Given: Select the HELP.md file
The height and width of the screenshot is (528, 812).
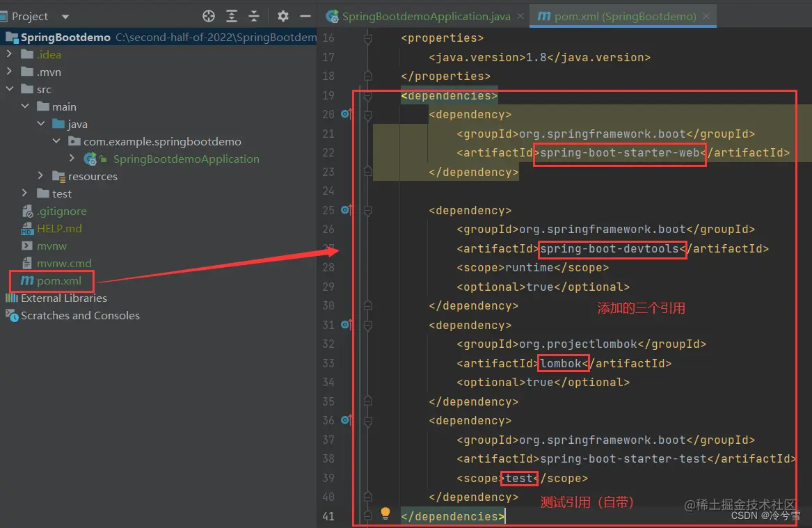Looking at the screenshot, I should pos(59,228).
